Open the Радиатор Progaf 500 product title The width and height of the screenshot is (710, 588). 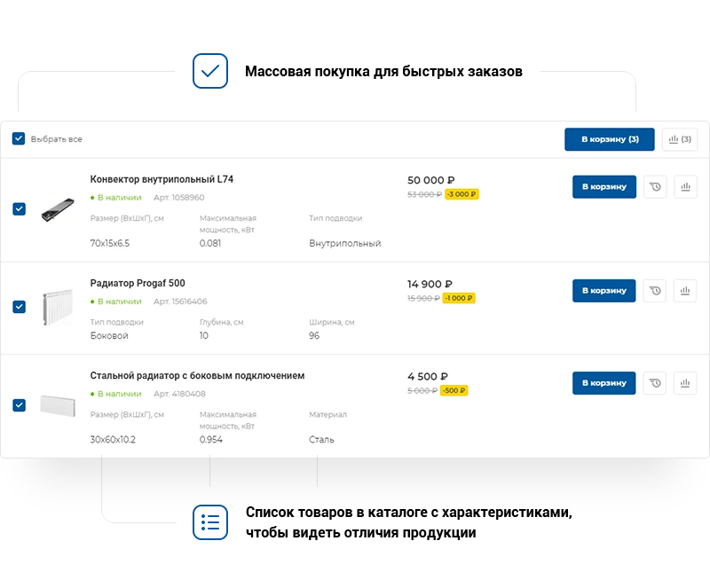(x=138, y=284)
